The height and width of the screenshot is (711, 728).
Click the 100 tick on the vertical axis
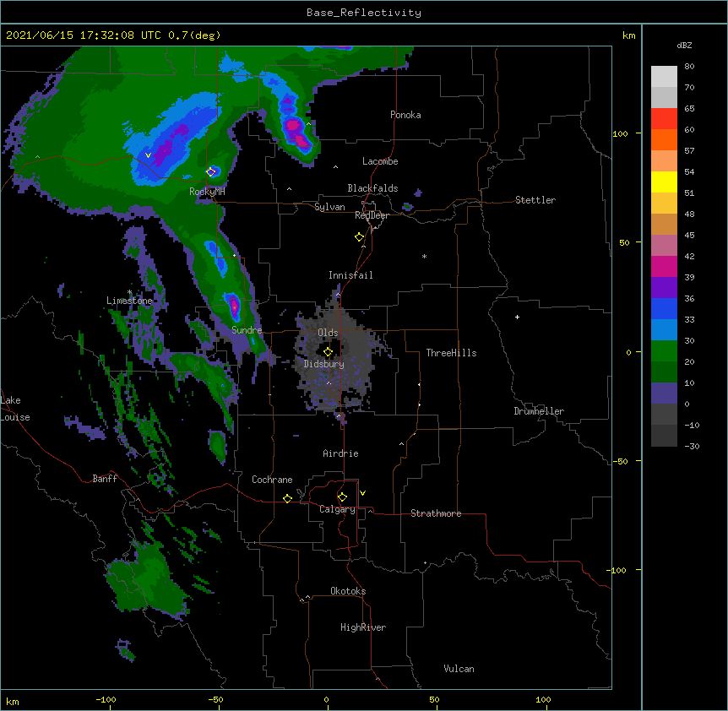pyautogui.click(x=620, y=133)
